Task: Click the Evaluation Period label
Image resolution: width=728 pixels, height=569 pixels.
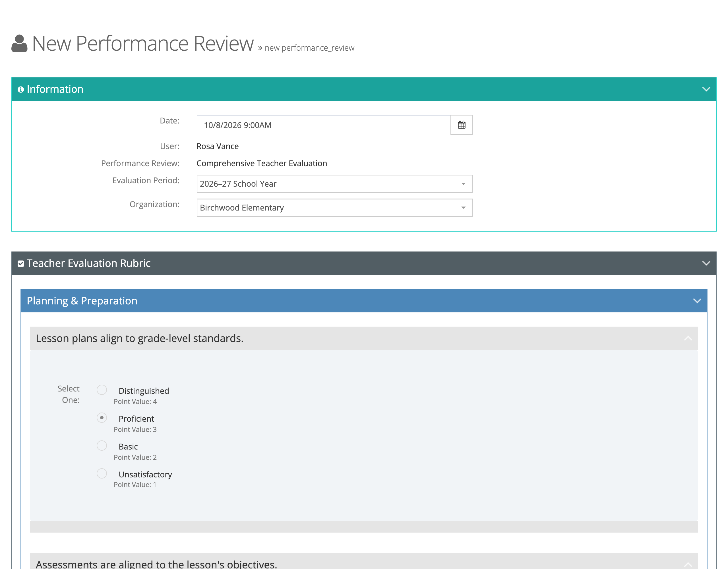Action: click(146, 180)
